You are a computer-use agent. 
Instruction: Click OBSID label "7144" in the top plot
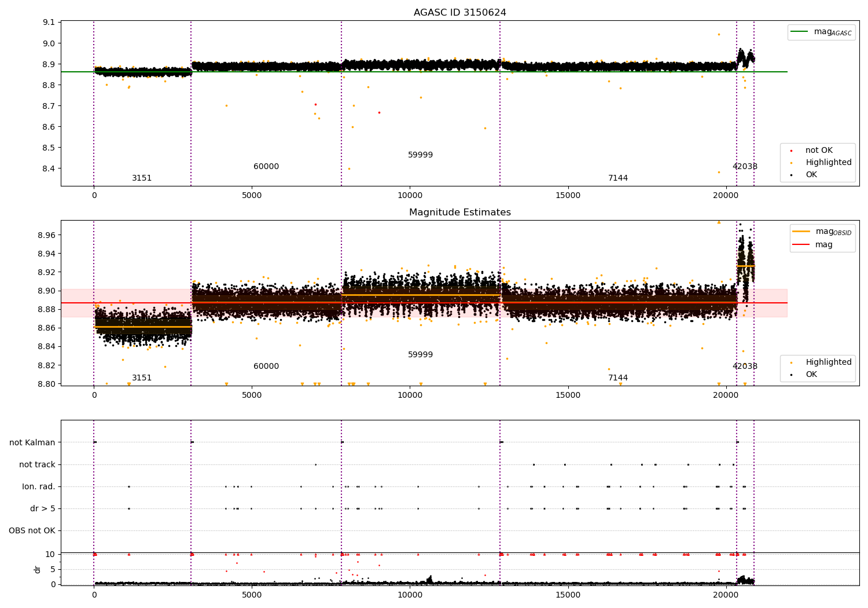click(x=618, y=178)
